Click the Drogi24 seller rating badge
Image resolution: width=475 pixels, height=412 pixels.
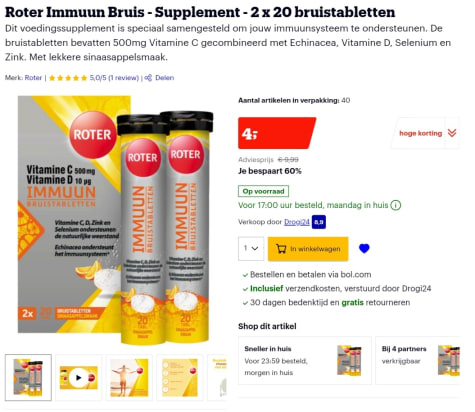click(x=319, y=222)
